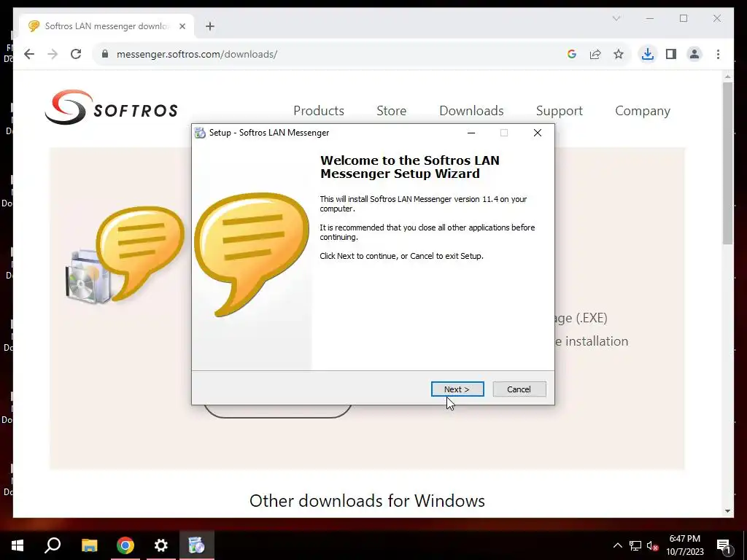747x560 pixels.
Task: Click the Google icon in address bar
Action: point(572,54)
